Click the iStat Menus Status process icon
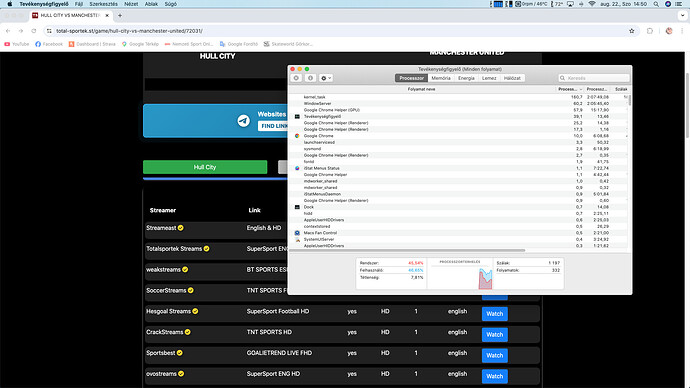 297,168
